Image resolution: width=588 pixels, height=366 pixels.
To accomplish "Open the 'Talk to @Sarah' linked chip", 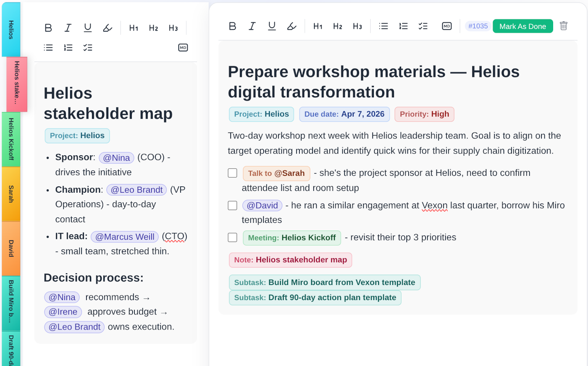I will click(276, 173).
